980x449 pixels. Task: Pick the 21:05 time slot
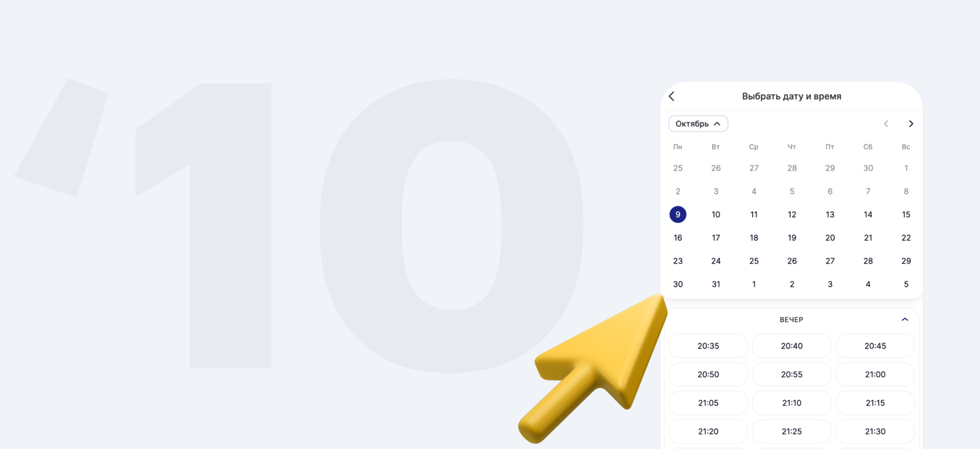pos(708,403)
